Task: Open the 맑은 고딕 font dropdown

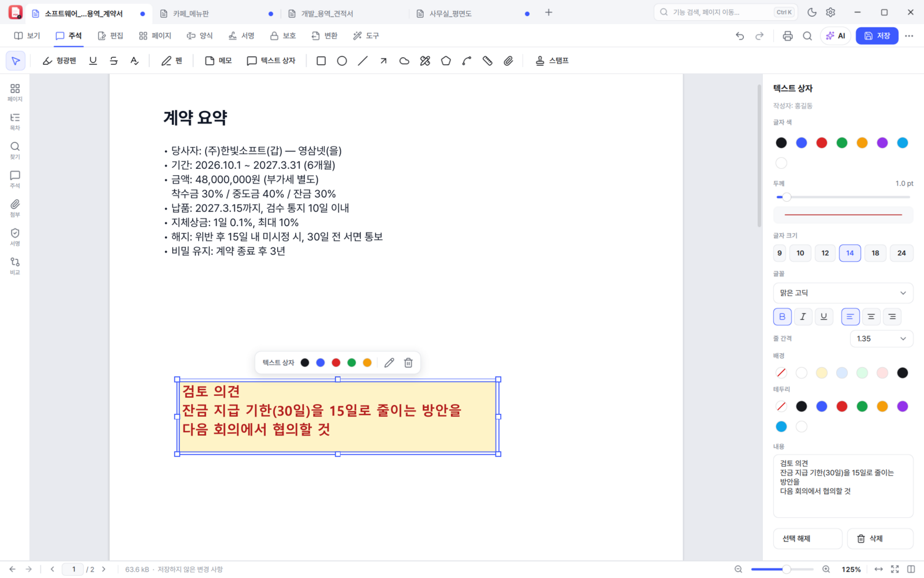Action: pyautogui.click(x=843, y=293)
